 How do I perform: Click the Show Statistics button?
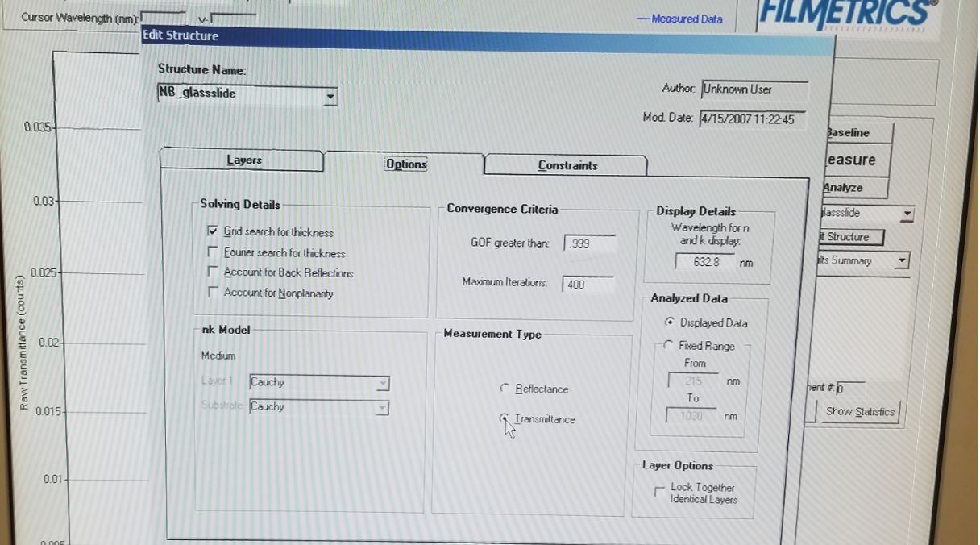[x=859, y=412]
